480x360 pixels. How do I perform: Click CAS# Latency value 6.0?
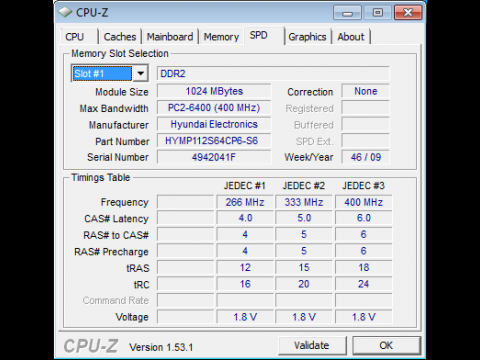click(x=363, y=218)
